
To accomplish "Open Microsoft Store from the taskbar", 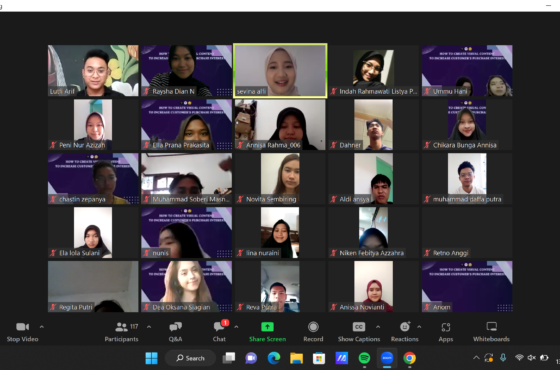I will click(319, 358).
